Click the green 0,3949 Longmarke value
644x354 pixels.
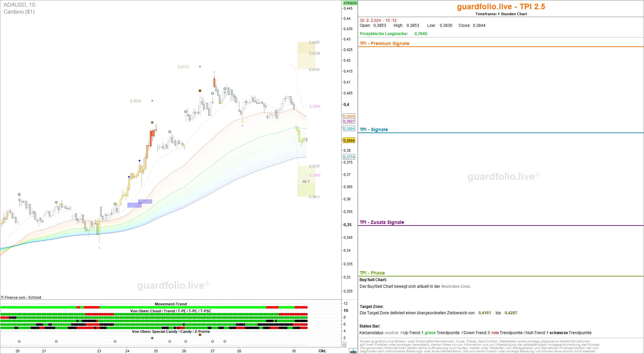tap(420, 34)
